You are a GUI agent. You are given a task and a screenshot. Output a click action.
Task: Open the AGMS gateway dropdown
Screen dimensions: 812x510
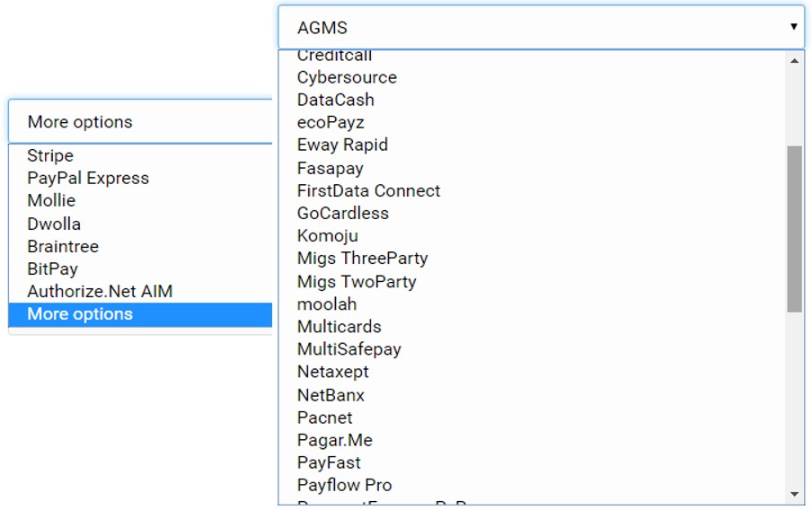tap(539, 27)
